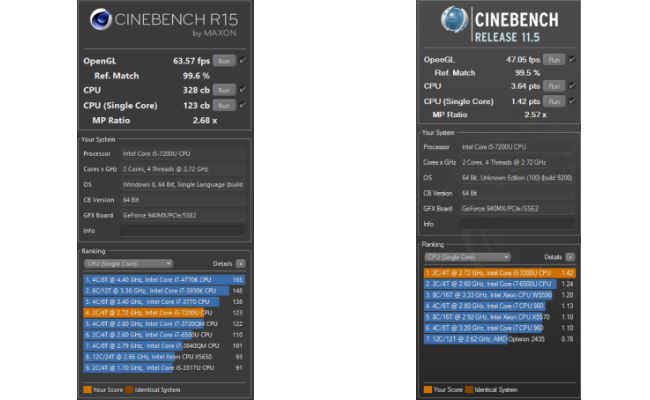650x400 pixels.
Task: Click the 123 cb single core score in R15
Action: (x=196, y=105)
